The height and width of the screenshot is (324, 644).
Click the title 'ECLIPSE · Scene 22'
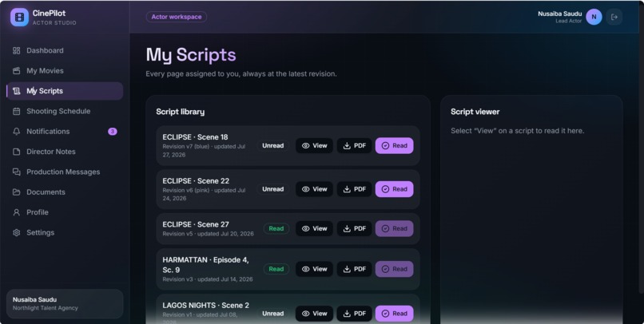196,181
